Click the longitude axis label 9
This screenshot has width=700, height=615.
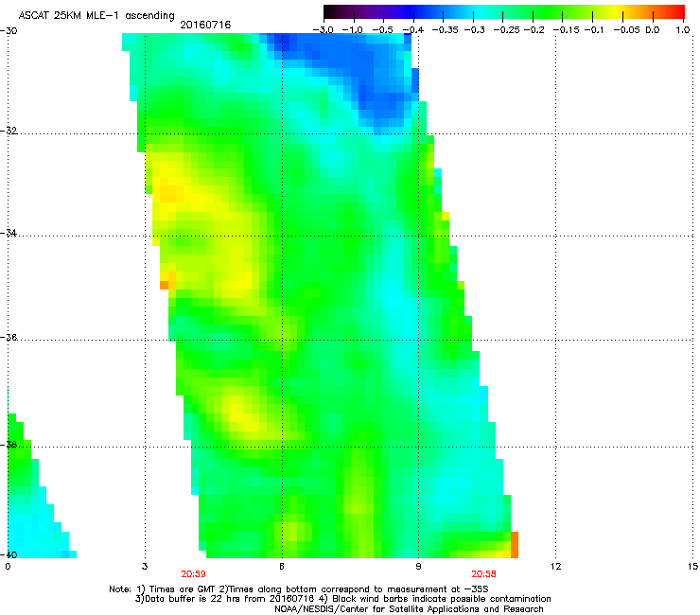418,567
